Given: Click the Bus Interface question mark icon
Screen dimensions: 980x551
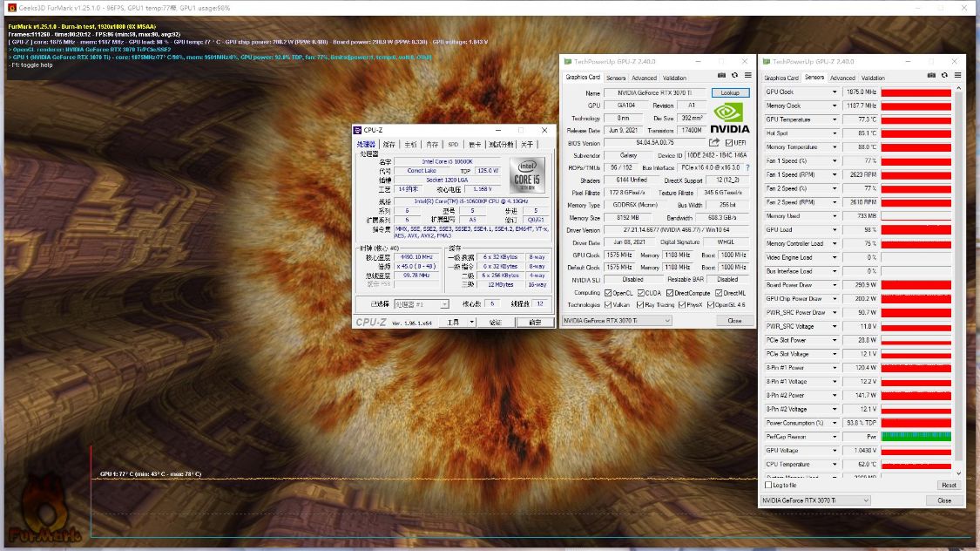Looking at the screenshot, I should point(747,167).
